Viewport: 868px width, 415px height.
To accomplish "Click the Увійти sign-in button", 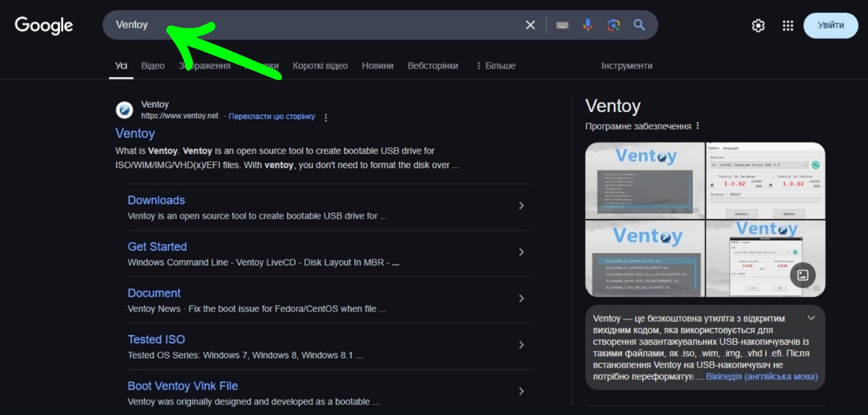I will (830, 25).
